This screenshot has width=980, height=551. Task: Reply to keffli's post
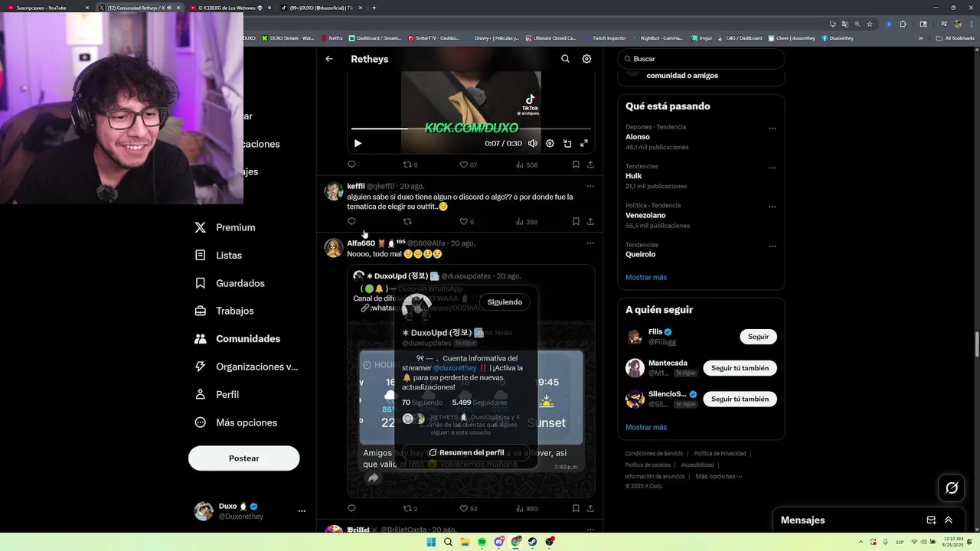(351, 222)
